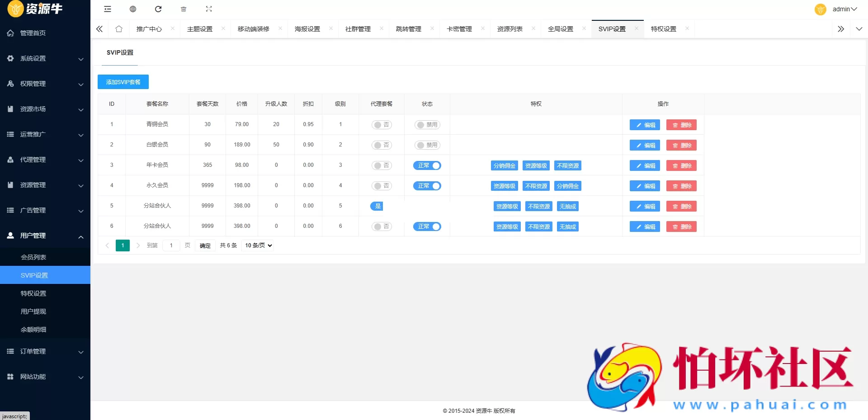Click the home icon next to the tabs
Image resolution: width=868 pixels, height=420 pixels.
(x=118, y=28)
